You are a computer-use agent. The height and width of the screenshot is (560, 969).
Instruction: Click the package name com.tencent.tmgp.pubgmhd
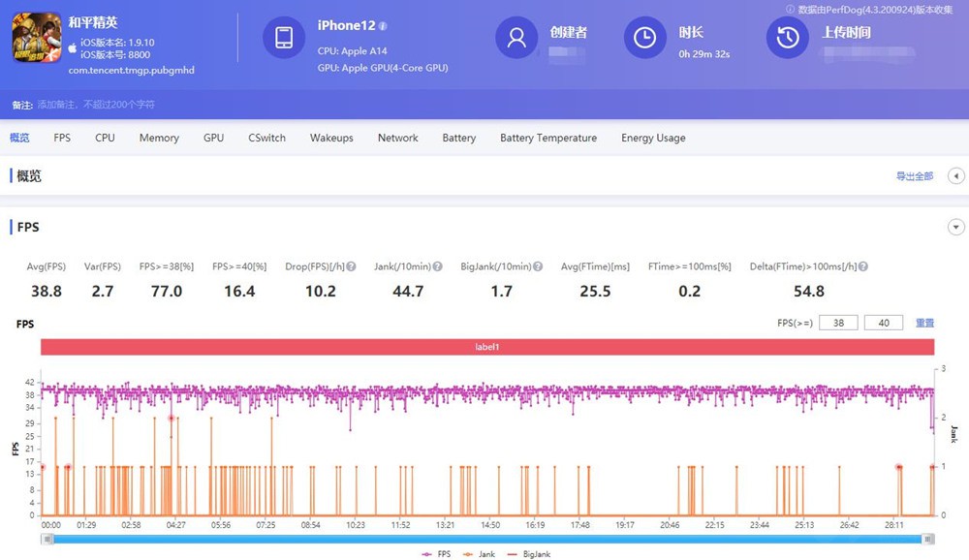pyautogui.click(x=131, y=71)
